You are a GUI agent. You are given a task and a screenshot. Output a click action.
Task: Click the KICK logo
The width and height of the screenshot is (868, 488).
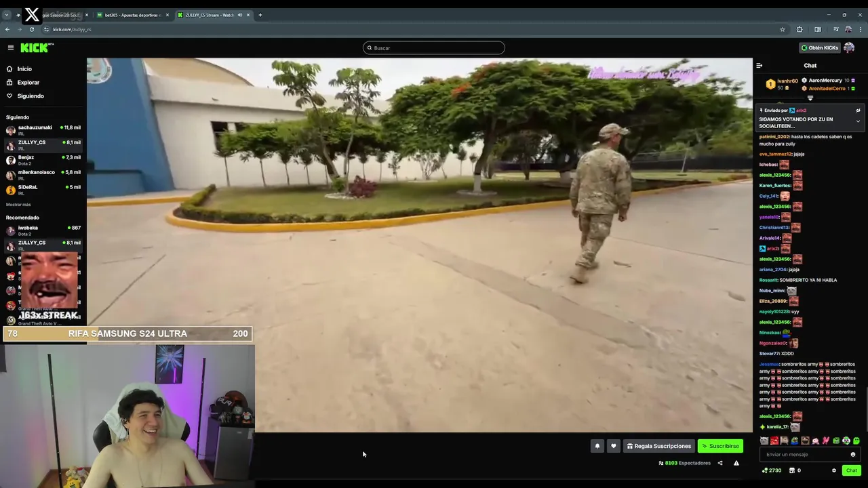click(x=37, y=47)
